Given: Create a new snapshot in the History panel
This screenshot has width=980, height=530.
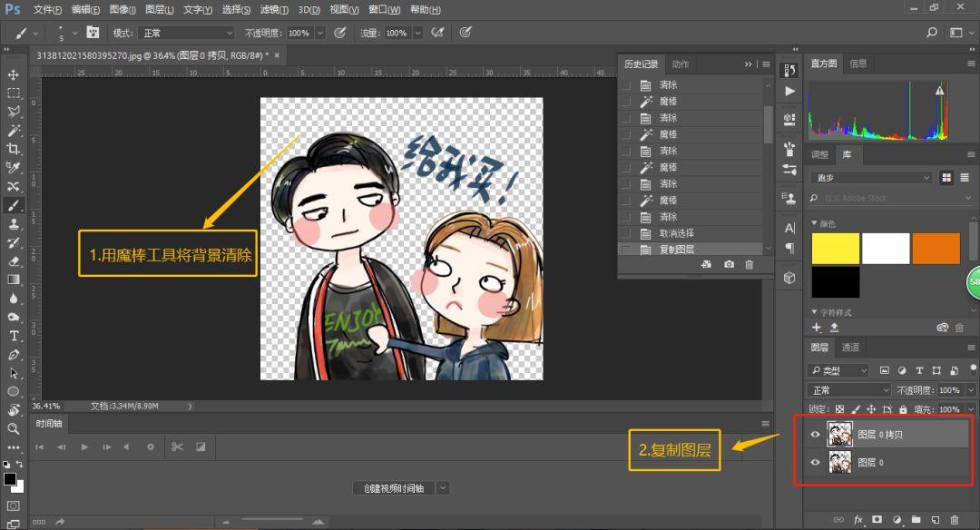Looking at the screenshot, I should coord(729,265).
